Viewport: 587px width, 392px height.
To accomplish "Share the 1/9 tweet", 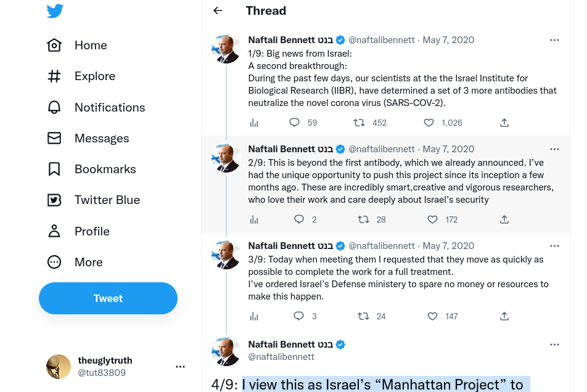I will (x=504, y=123).
